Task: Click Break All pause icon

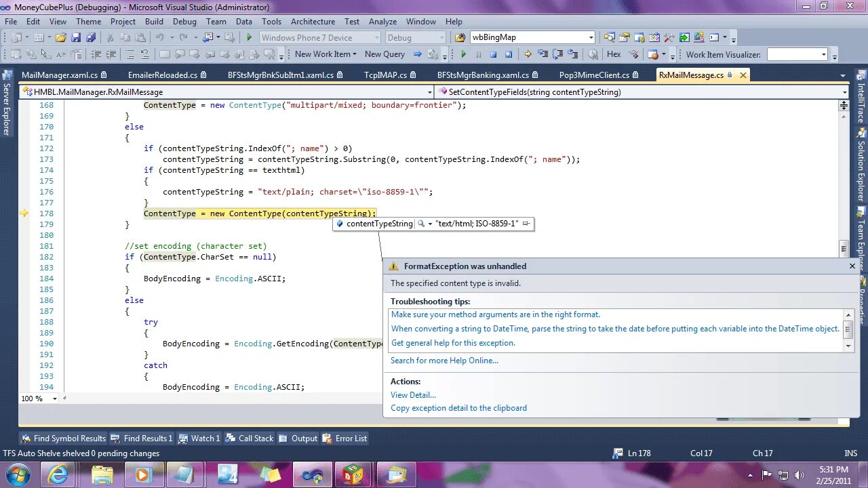Action: [x=479, y=54]
